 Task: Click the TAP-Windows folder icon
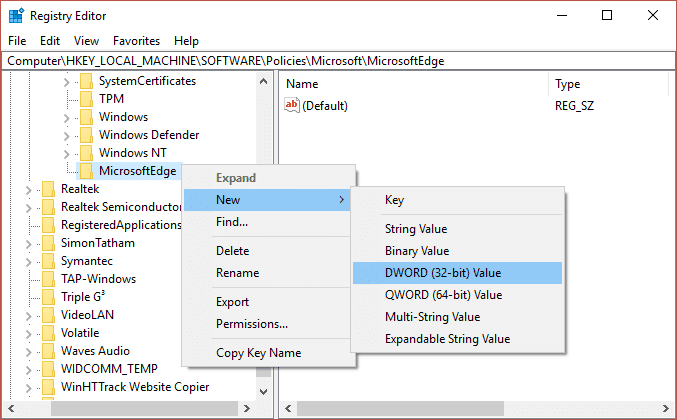(48, 279)
